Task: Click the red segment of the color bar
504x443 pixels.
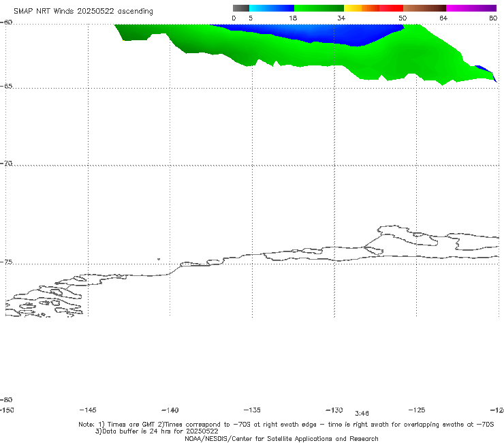Action: [391, 8]
